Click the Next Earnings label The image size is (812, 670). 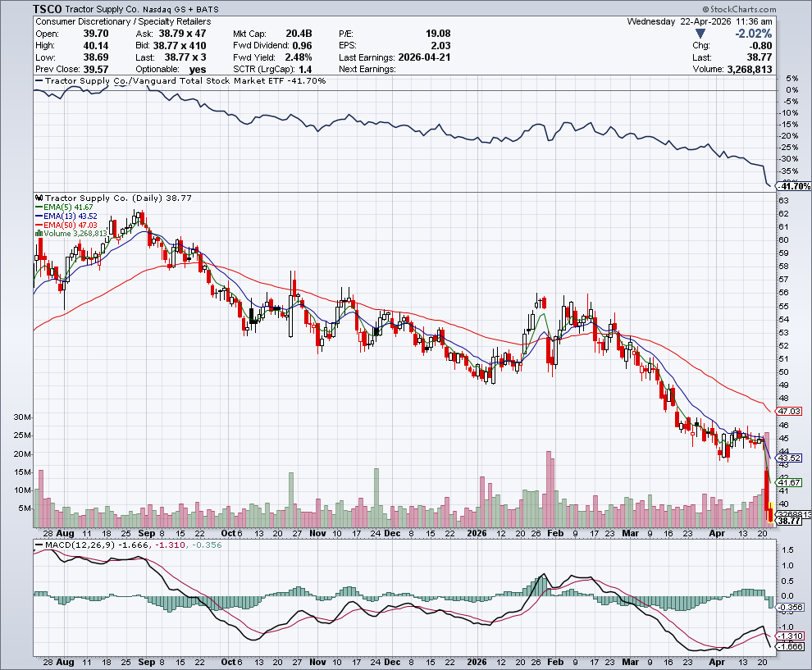pyautogui.click(x=367, y=70)
